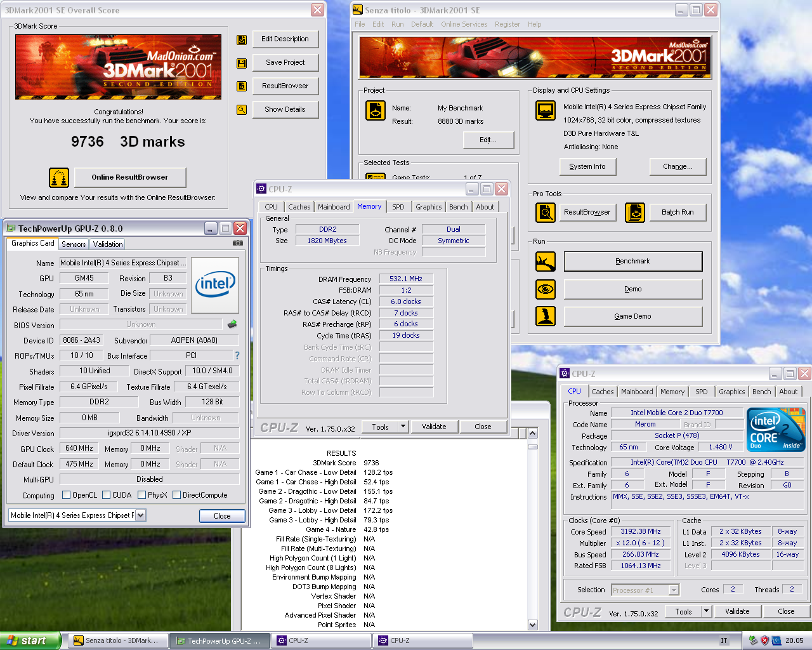Click the DRAM Frequency value field

406,279
